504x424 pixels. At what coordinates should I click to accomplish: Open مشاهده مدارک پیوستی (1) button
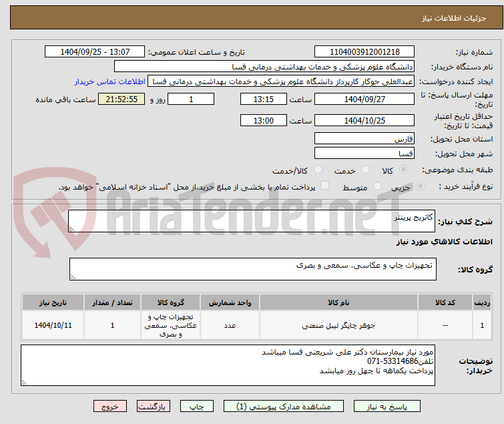[x=284, y=407]
